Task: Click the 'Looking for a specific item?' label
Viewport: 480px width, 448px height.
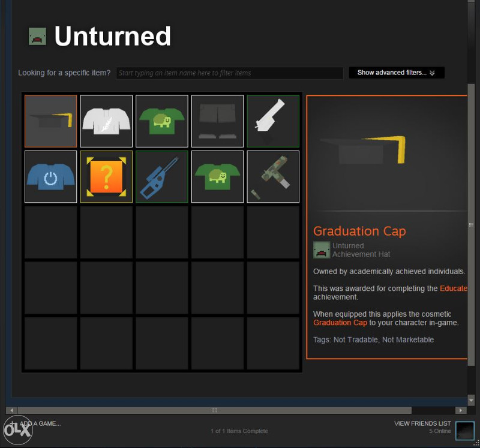Action: point(64,73)
